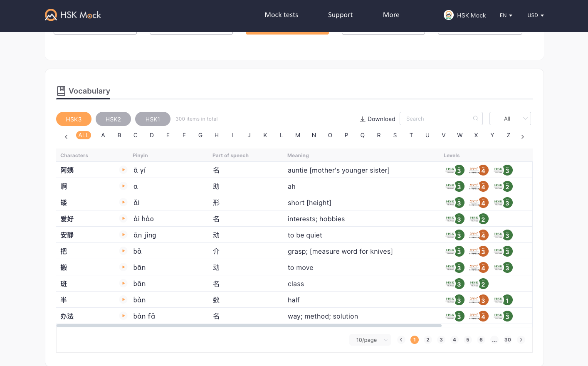
Task: Open the All filter dropdown
Action: tap(510, 119)
